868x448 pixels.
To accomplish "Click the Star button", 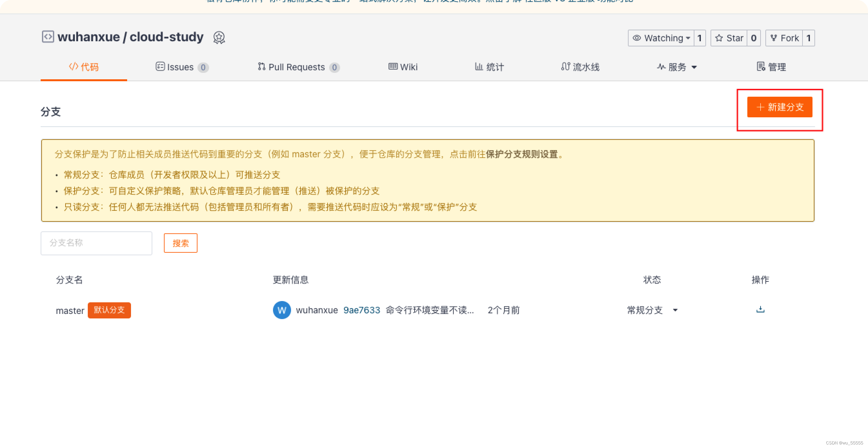I will (x=729, y=38).
